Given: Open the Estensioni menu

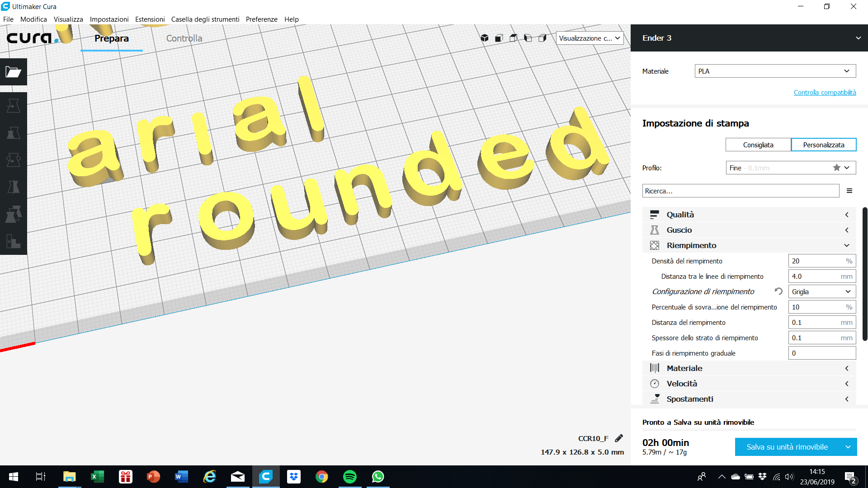Looking at the screenshot, I should 150,19.
